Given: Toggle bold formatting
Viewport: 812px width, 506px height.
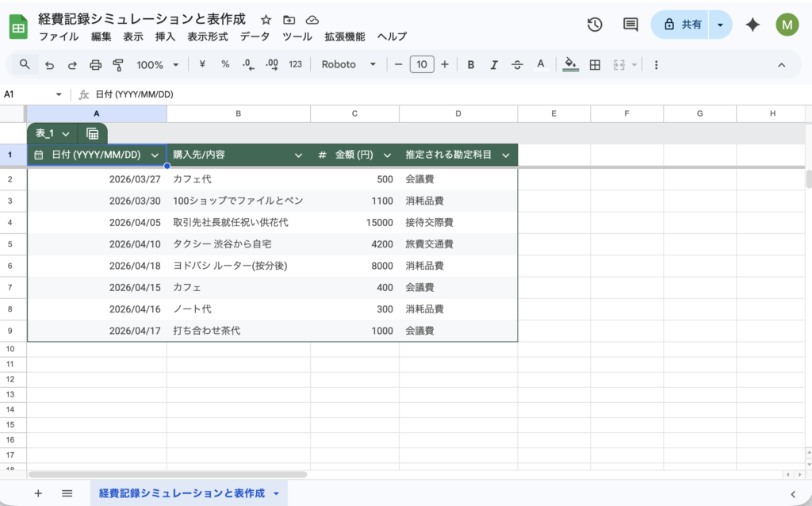Looking at the screenshot, I should pyautogui.click(x=471, y=65).
